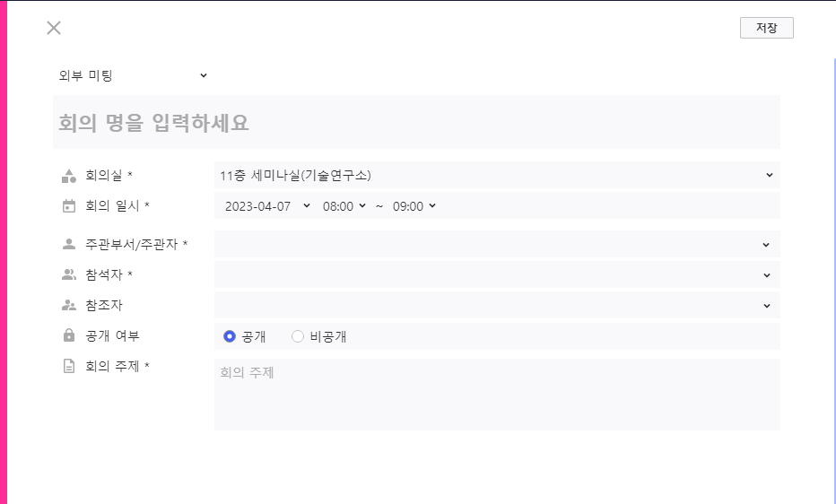This screenshot has width=836, height=504.
Task: Click the meeting name input field
Action: (416, 123)
